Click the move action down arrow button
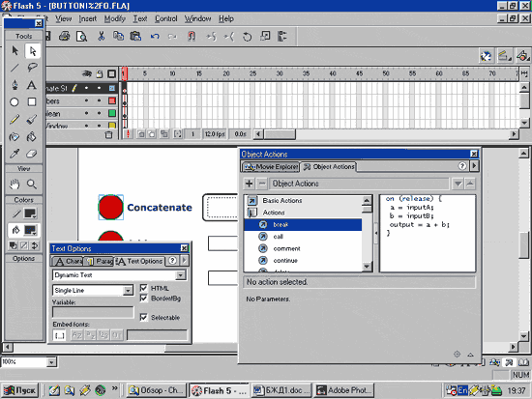The image size is (532, 399). point(458,184)
